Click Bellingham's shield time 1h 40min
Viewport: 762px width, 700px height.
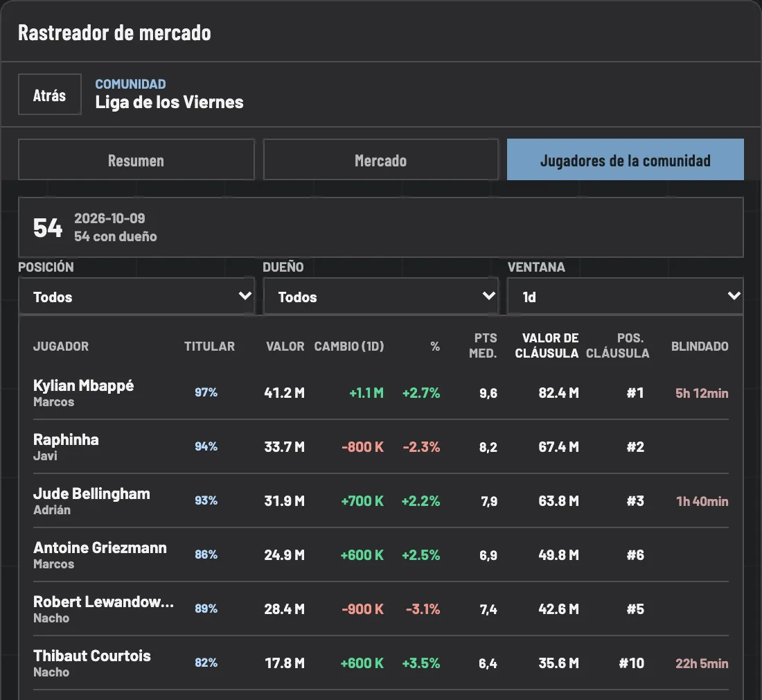pyautogui.click(x=702, y=500)
